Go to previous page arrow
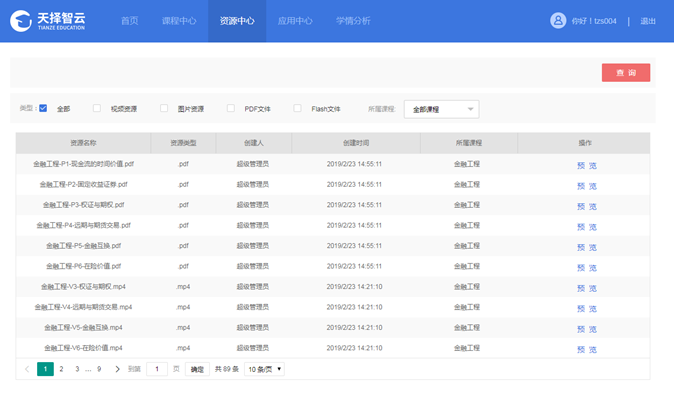 [27, 369]
